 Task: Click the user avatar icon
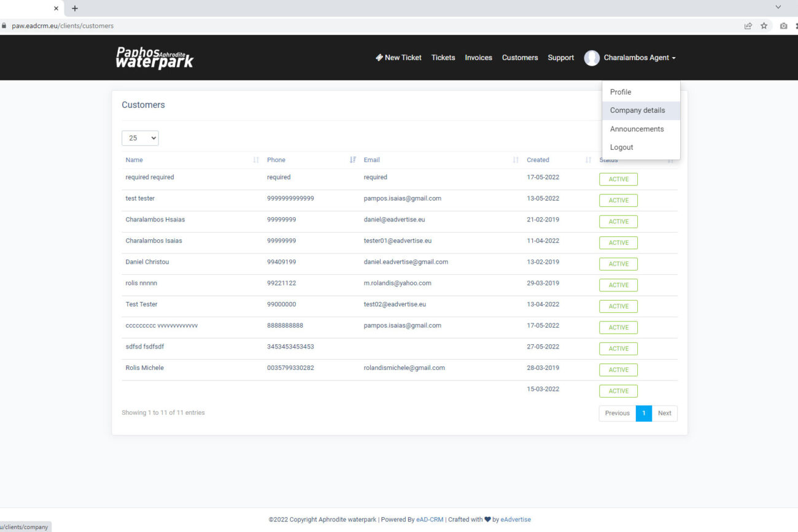591,58
